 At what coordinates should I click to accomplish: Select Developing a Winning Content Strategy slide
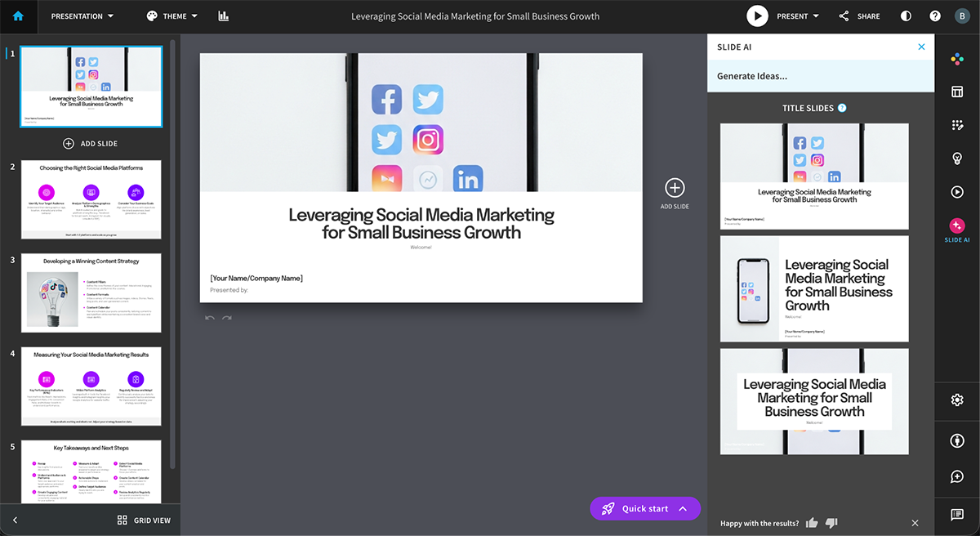[x=91, y=293]
